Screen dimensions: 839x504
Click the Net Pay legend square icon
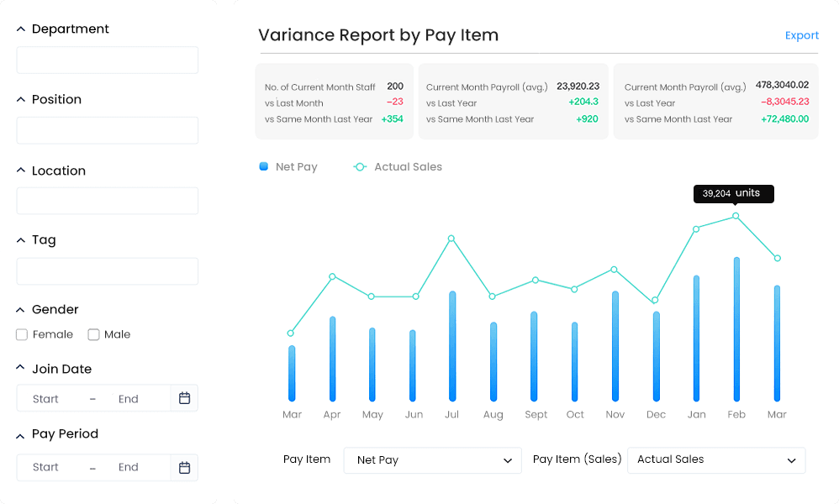(264, 166)
